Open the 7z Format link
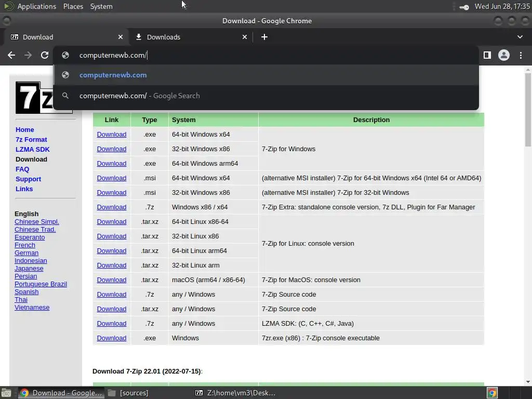 point(31,139)
